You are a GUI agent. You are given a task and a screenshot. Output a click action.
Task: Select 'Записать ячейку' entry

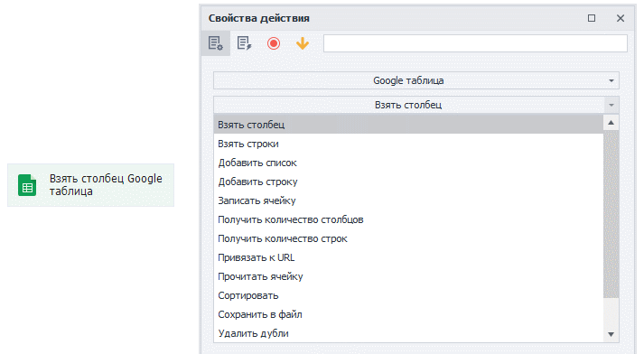408,200
